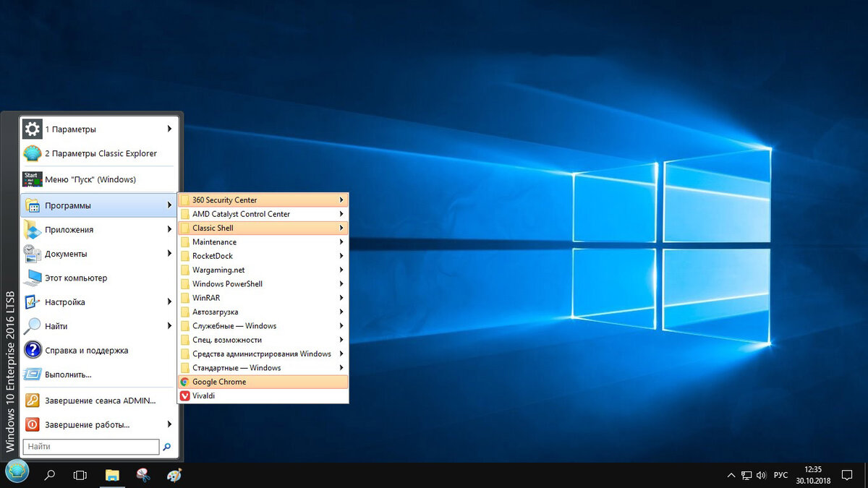
Task: Open the Maintenance folder
Action: click(263, 242)
